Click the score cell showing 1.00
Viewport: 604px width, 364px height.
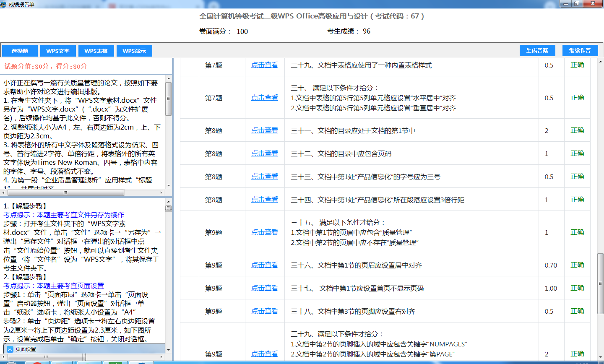pos(551,288)
